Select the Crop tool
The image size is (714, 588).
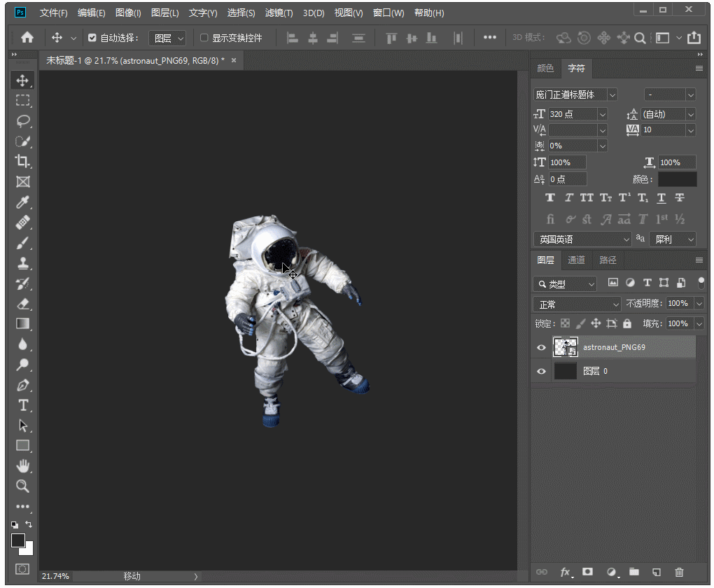(23, 161)
